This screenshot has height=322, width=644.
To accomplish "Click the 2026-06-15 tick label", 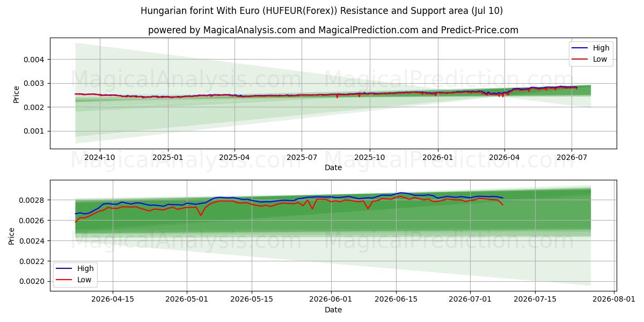I will coord(396,300).
